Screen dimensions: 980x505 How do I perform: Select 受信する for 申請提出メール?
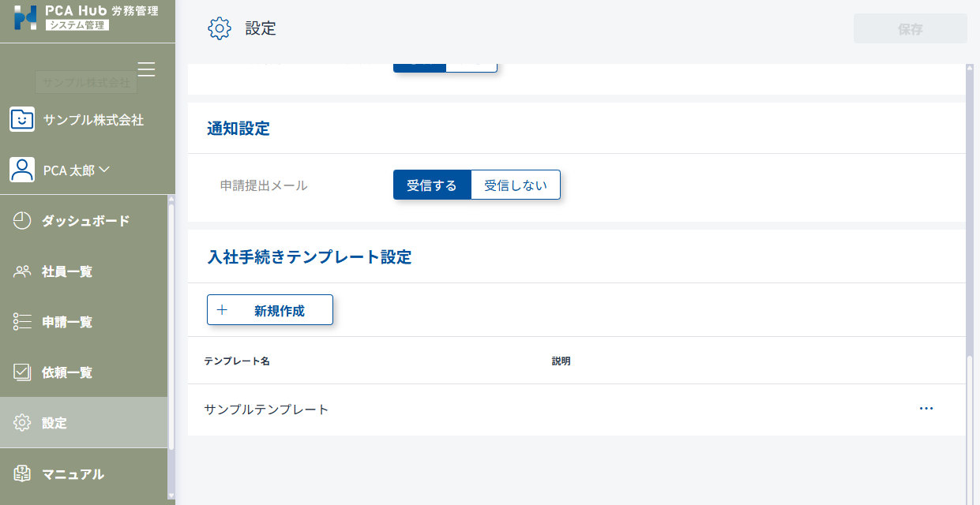tap(432, 185)
